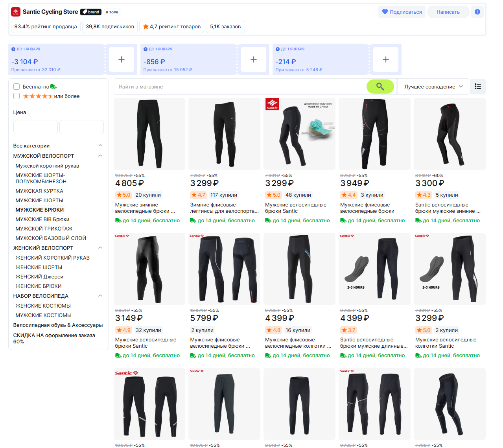Open the МУЖСКОЙ ТРИКОТАЖ category
This screenshot has width=503, height=448.
[x=44, y=229]
